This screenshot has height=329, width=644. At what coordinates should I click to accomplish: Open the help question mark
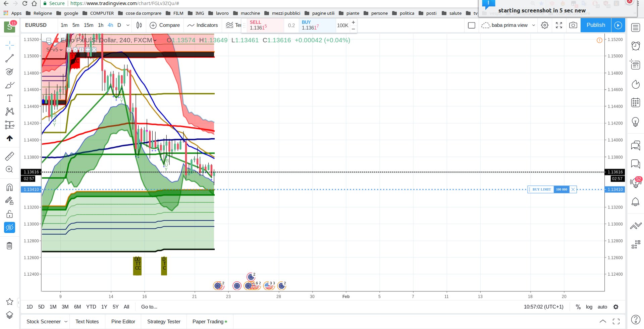pos(636,320)
